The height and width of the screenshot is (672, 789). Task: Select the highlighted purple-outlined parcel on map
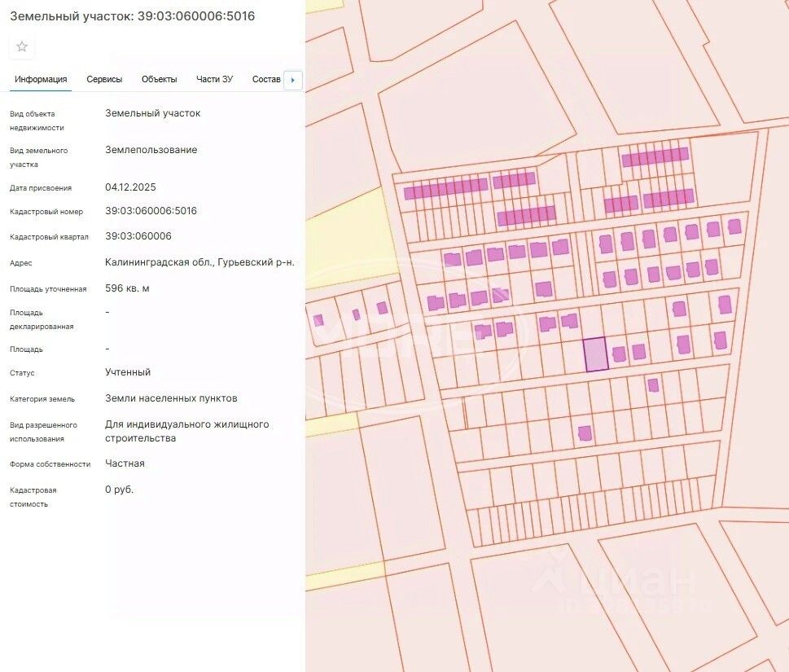coord(595,354)
